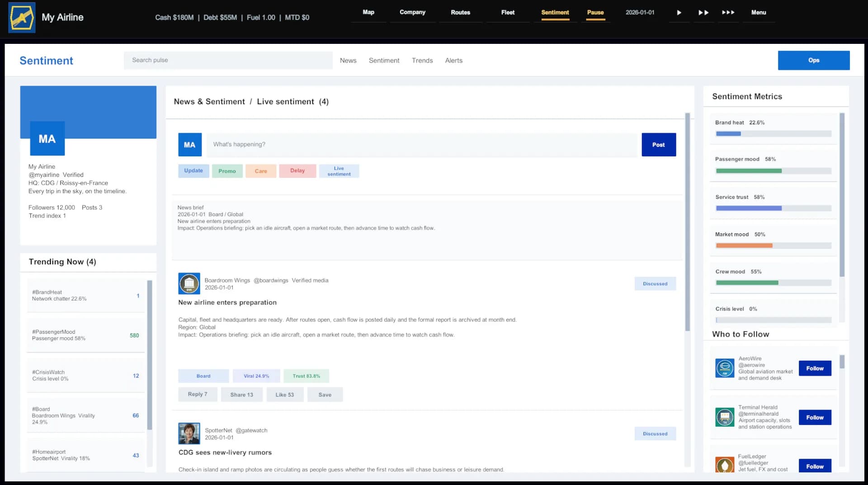Image resolution: width=868 pixels, height=485 pixels.
Task: Follow the Terminal Herald account
Action: [815, 417]
